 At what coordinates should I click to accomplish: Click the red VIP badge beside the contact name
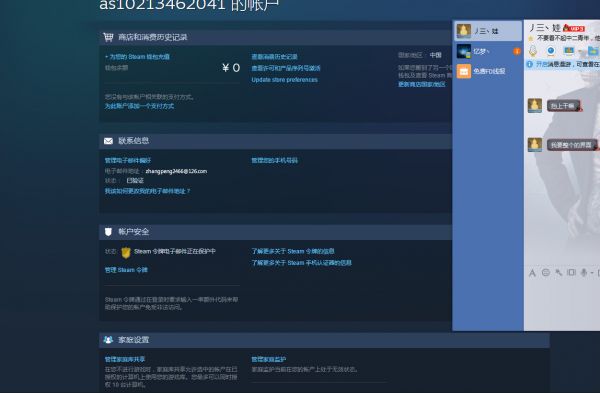coord(574,28)
